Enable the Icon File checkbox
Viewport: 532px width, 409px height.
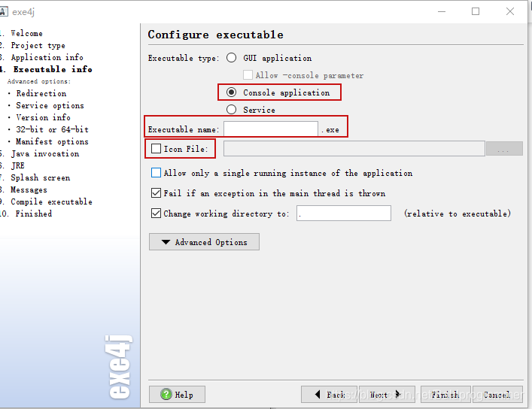[x=156, y=149]
